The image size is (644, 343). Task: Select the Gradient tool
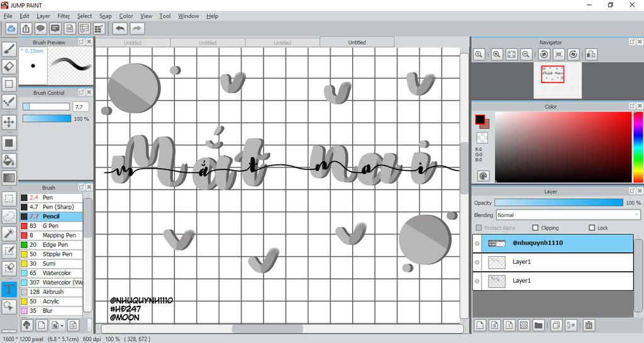click(x=9, y=178)
